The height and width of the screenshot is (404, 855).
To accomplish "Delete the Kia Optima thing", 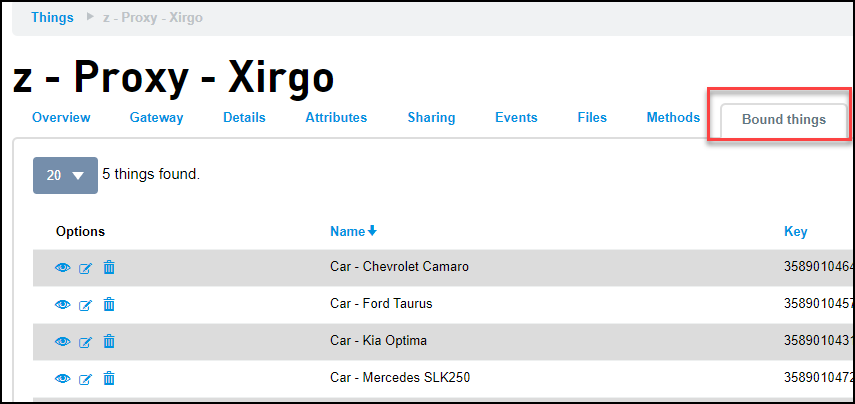I will [x=109, y=341].
